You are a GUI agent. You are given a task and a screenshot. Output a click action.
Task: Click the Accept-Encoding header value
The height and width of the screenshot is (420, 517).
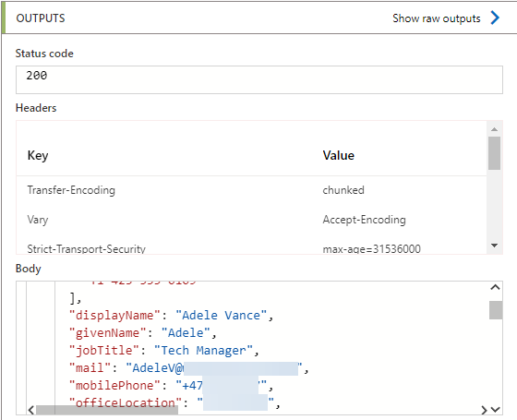point(364,220)
